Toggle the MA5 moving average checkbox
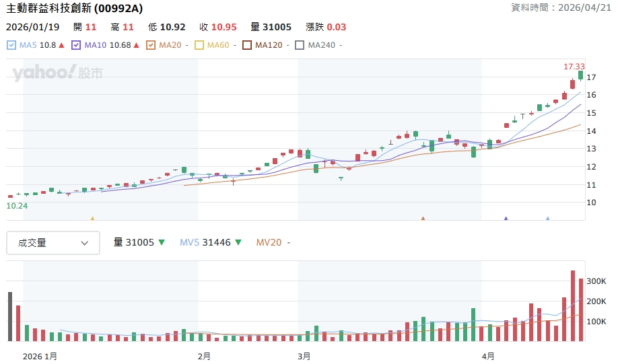This screenshot has height=364, width=618. click(11, 45)
